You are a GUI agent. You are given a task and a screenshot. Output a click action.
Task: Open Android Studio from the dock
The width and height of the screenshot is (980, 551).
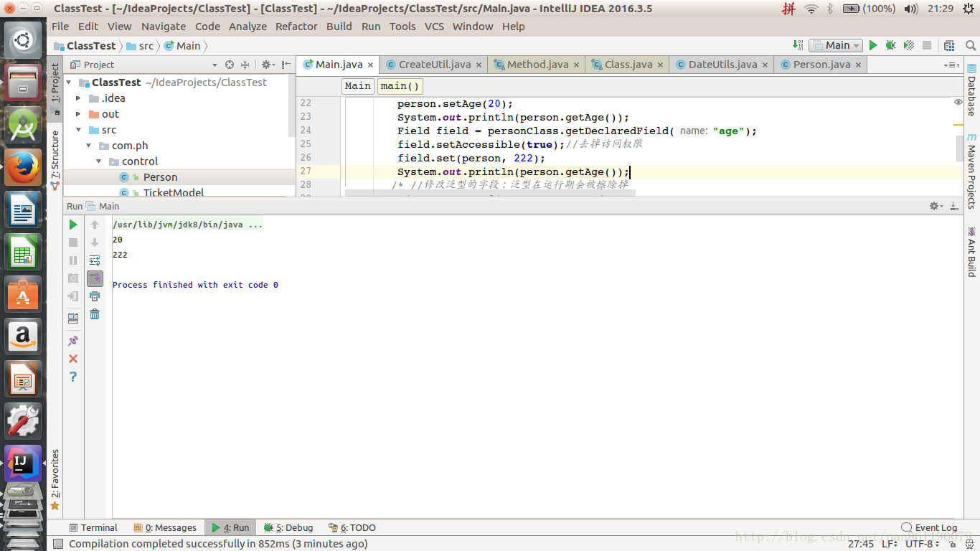23,125
